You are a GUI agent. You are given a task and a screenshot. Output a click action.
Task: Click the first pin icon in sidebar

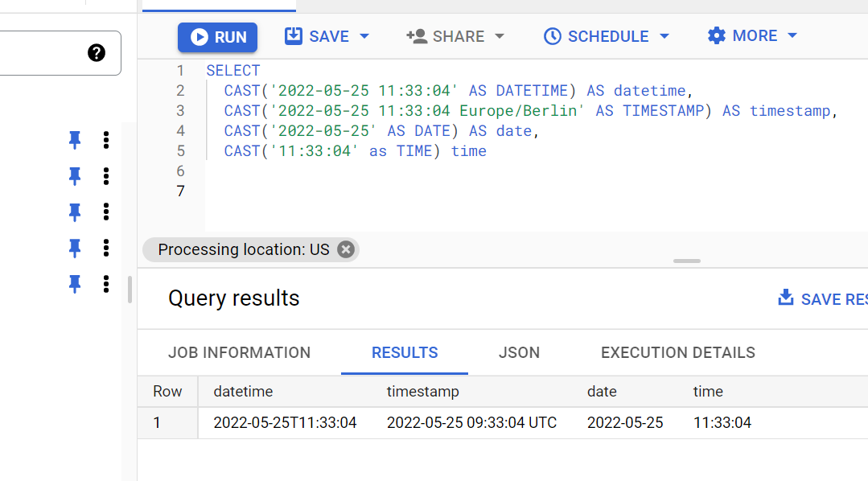(75, 140)
